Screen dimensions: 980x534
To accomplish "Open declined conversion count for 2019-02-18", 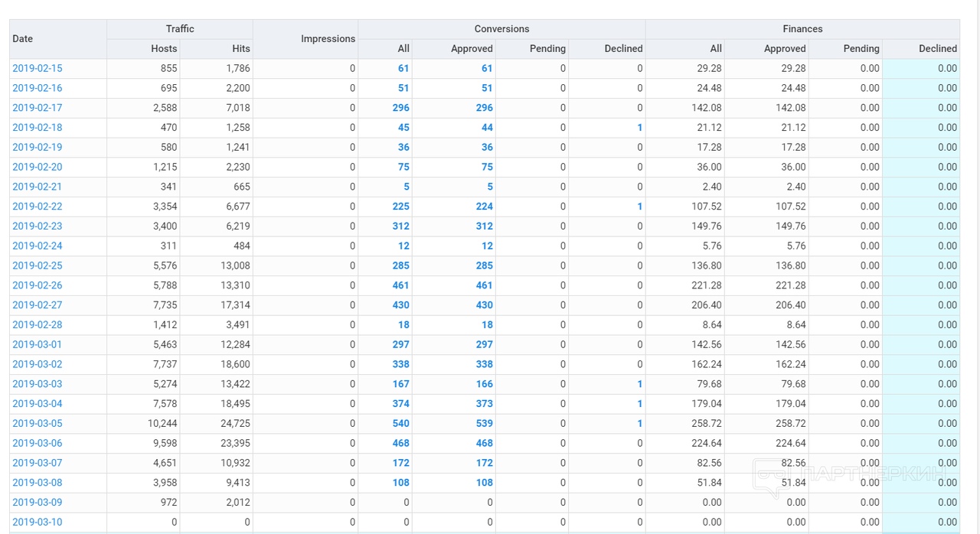I will point(639,128).
